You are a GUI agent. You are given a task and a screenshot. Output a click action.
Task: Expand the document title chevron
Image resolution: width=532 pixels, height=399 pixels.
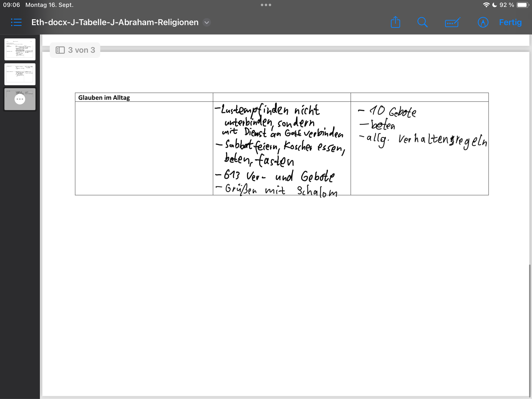[x=207, y=22]
